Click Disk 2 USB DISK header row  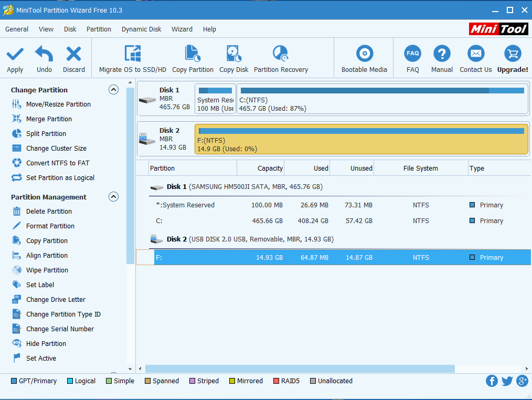[334, 239]
